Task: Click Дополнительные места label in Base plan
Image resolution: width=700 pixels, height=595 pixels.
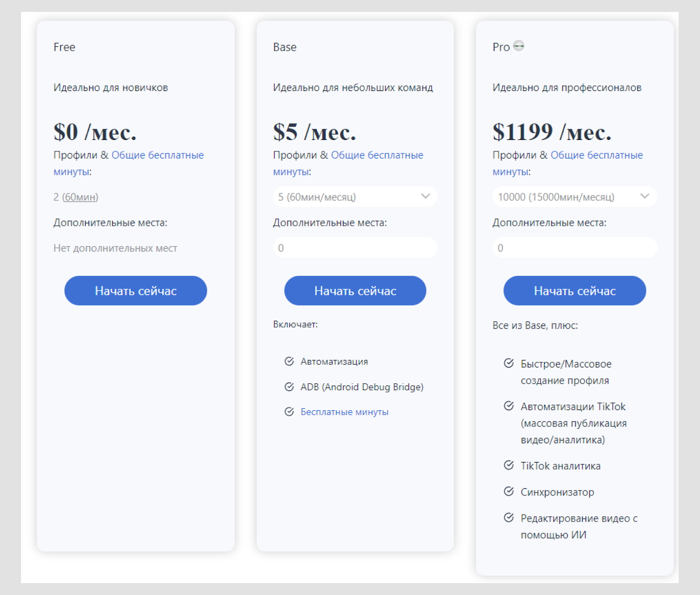Action: pyautogui.click(x=330, y=223)
